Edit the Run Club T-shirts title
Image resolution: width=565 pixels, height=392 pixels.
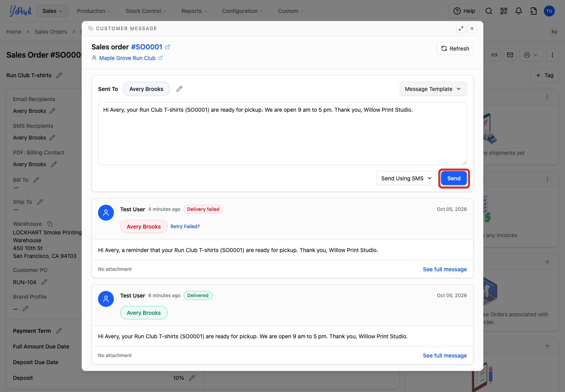click(x=59, y=75)
